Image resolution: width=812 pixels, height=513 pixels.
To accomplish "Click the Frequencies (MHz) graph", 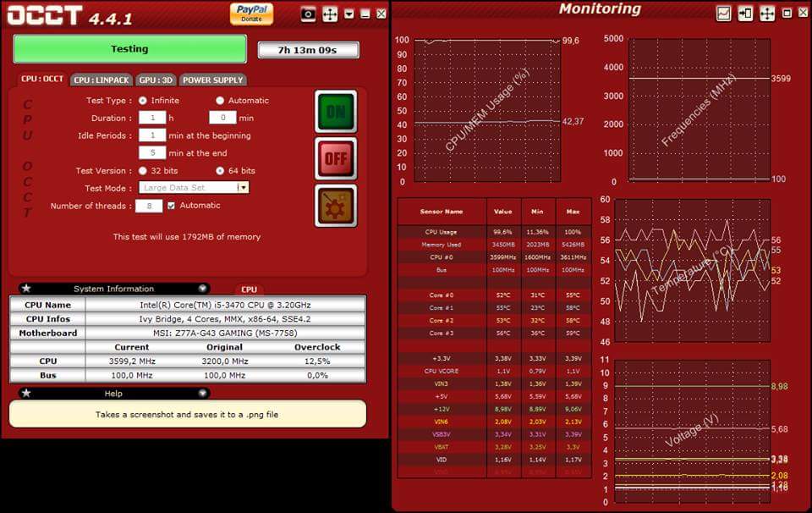I will (x=700, y=110).
